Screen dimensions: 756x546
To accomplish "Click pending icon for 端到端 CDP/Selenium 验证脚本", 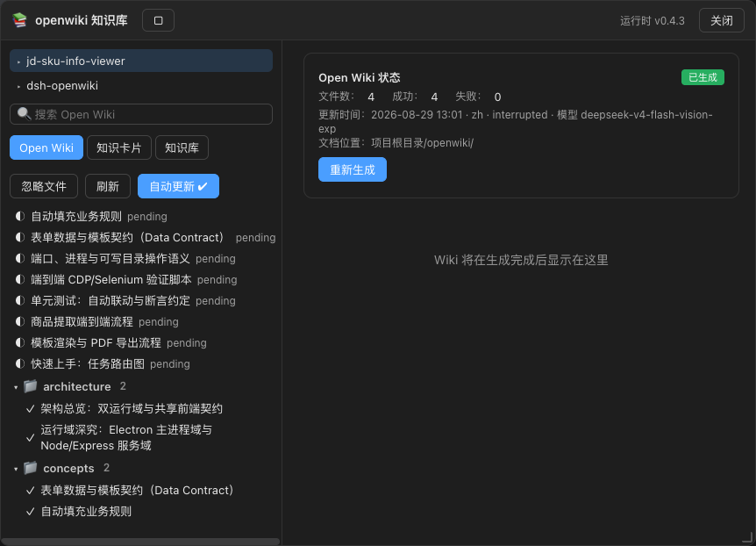I will [20, 279].
